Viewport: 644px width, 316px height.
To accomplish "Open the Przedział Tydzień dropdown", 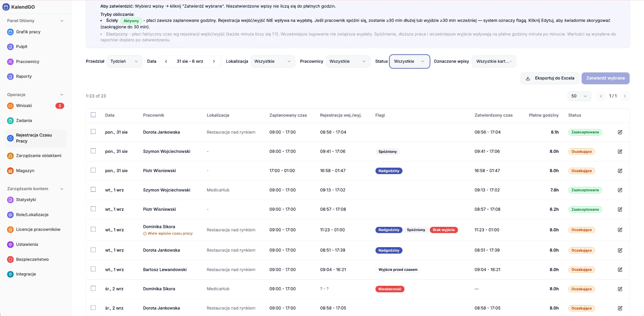I will click(x=124, y=61).
